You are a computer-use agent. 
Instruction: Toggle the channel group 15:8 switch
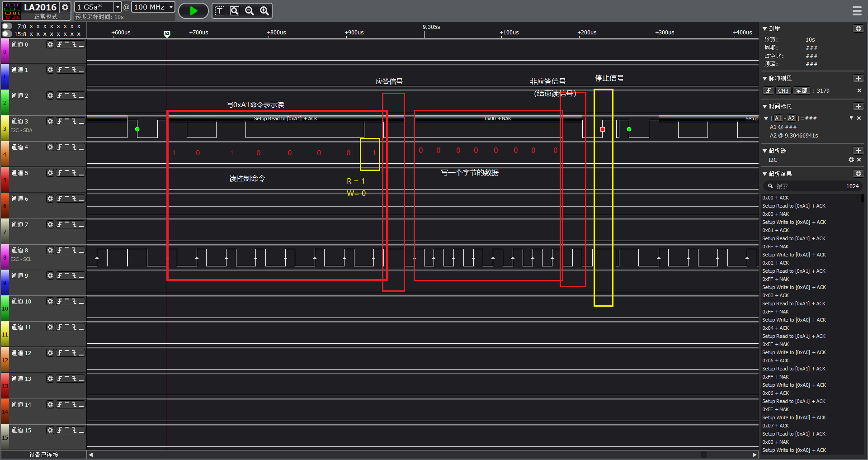pyautogui.click(x=6, y=34)
